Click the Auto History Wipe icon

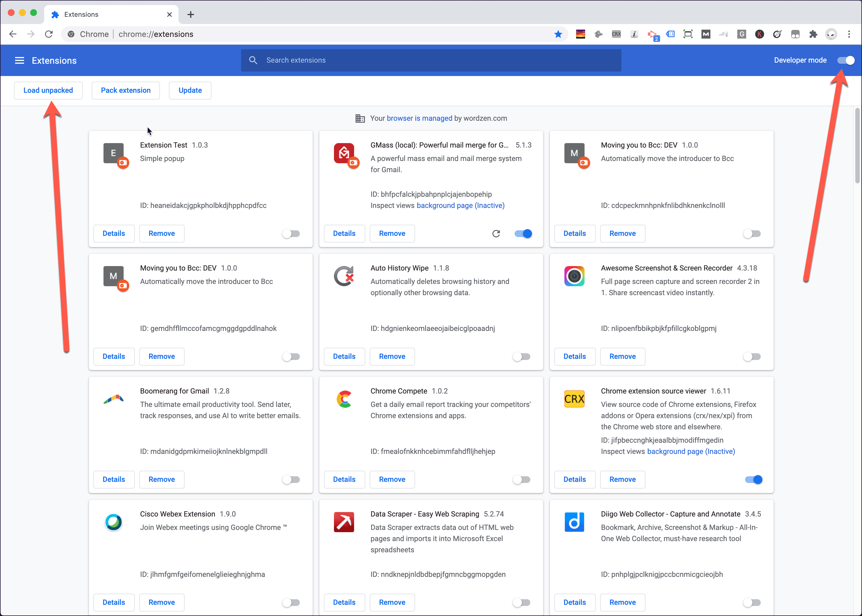344,275
